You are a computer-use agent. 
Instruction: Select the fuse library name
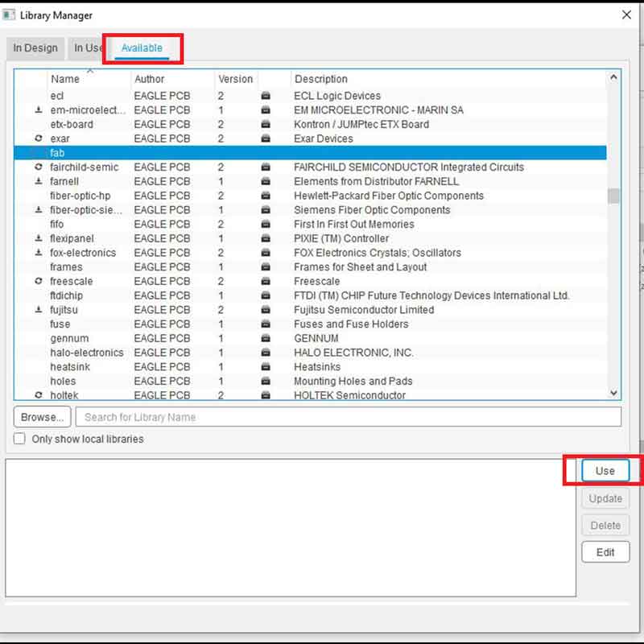point(60,324)
